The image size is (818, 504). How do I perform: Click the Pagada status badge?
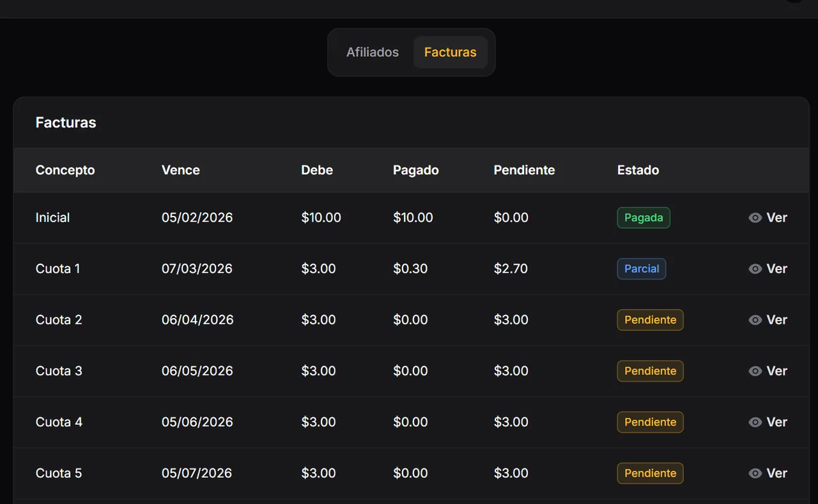(644, 218)
